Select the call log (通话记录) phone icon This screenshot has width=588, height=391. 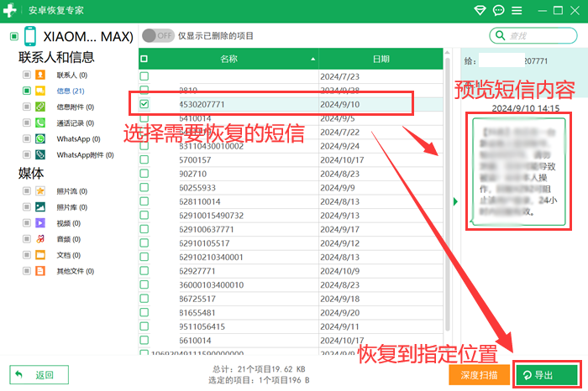(39, 123)
